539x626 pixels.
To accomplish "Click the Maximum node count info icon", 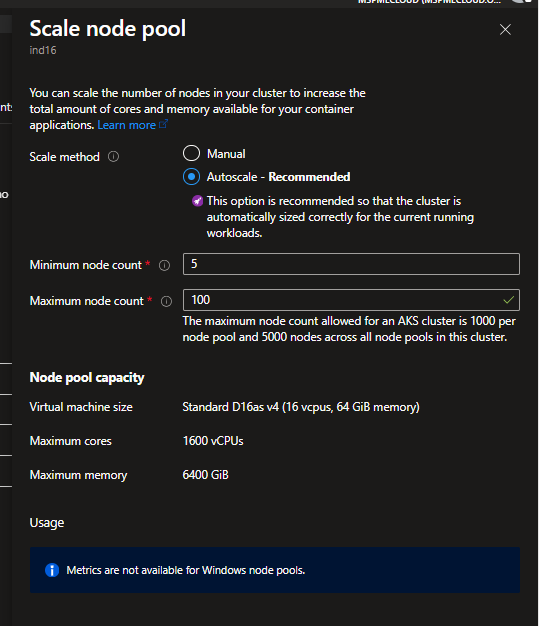I will [x=166, y=301].
